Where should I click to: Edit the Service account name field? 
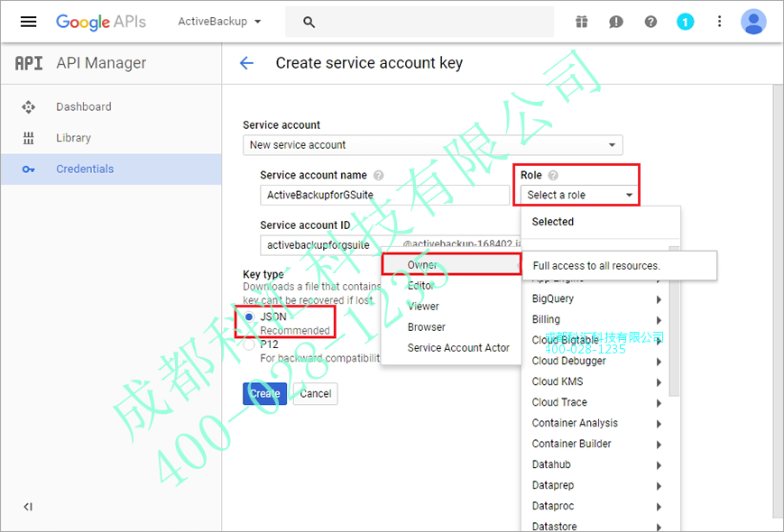(x=384, y=195)
